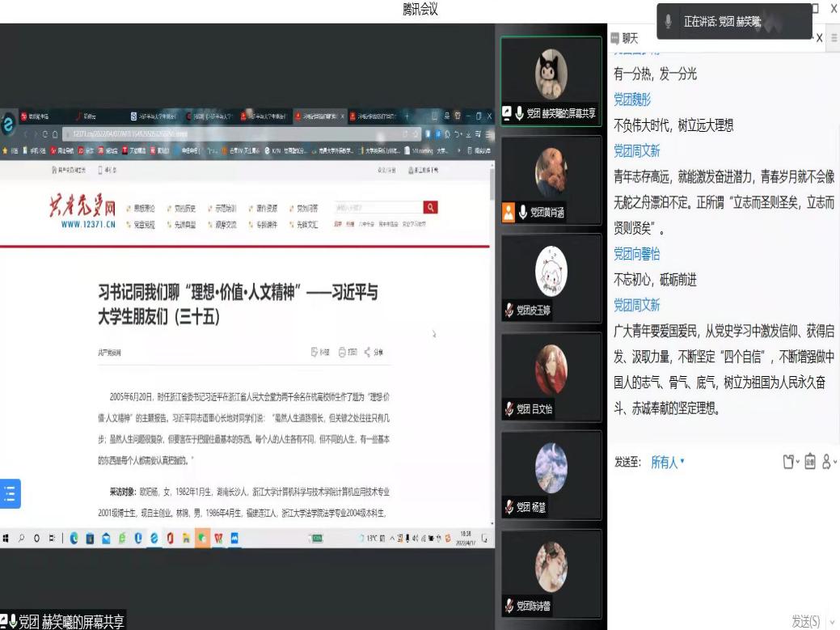Click the article title 习书记同我们聊
The image size is (840, 630).
(238, 304)
